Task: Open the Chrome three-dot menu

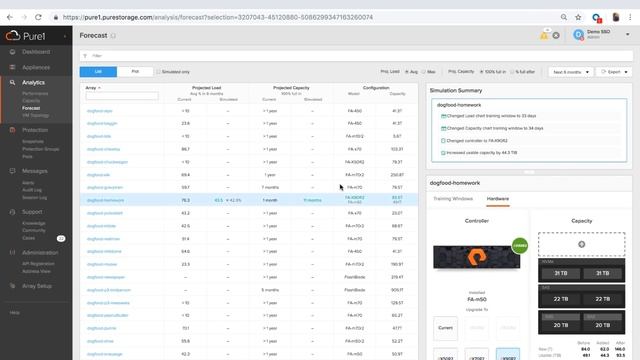Action: click(x=630, y=17)
